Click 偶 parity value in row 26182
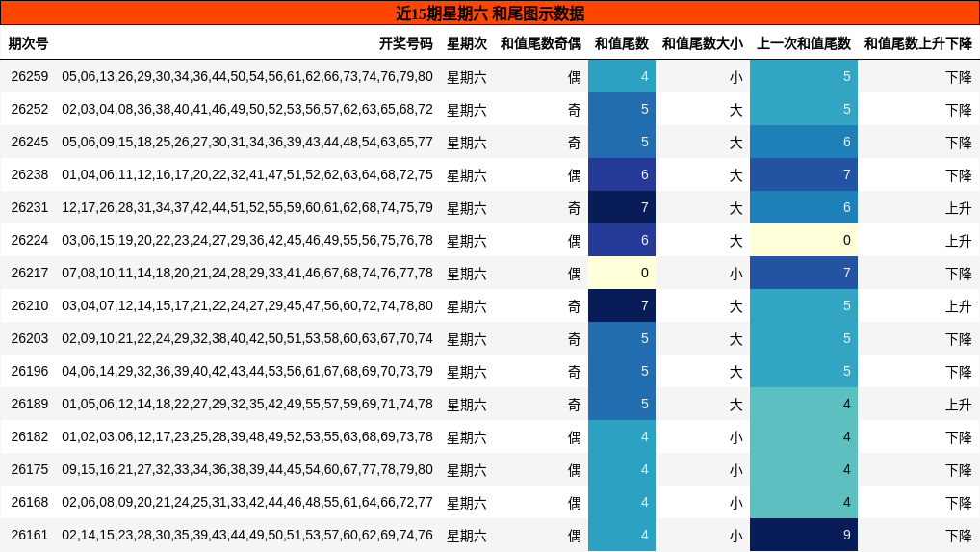This screenshot has width=980, height=552. pyautogui.click(x=574, y=437)
